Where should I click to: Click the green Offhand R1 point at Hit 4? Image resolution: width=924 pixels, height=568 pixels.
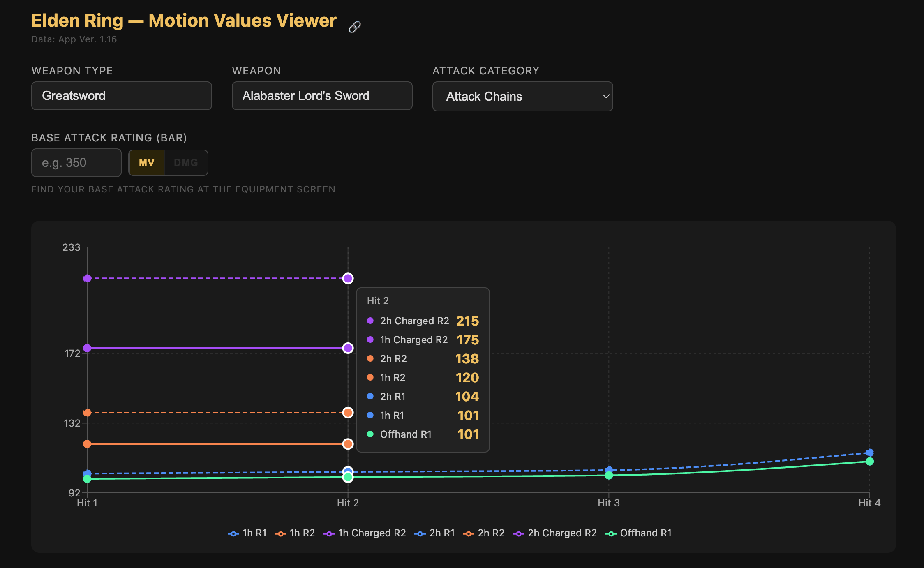[x=870, y=461]
